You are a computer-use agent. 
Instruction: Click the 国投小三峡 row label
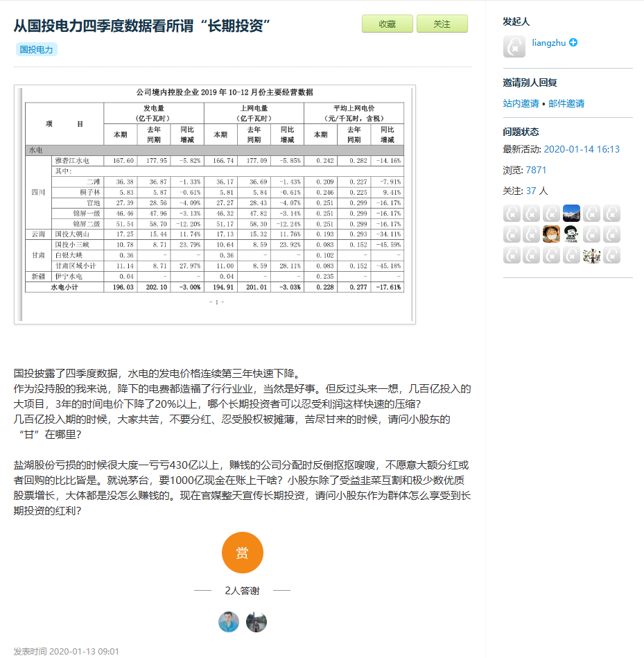(x=72, y=245)
